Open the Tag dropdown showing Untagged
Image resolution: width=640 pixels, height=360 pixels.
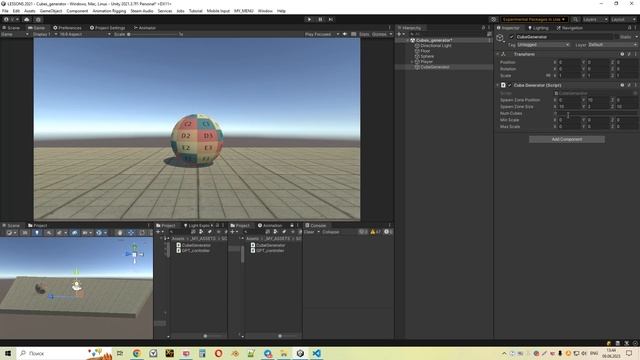coord(543,45)
